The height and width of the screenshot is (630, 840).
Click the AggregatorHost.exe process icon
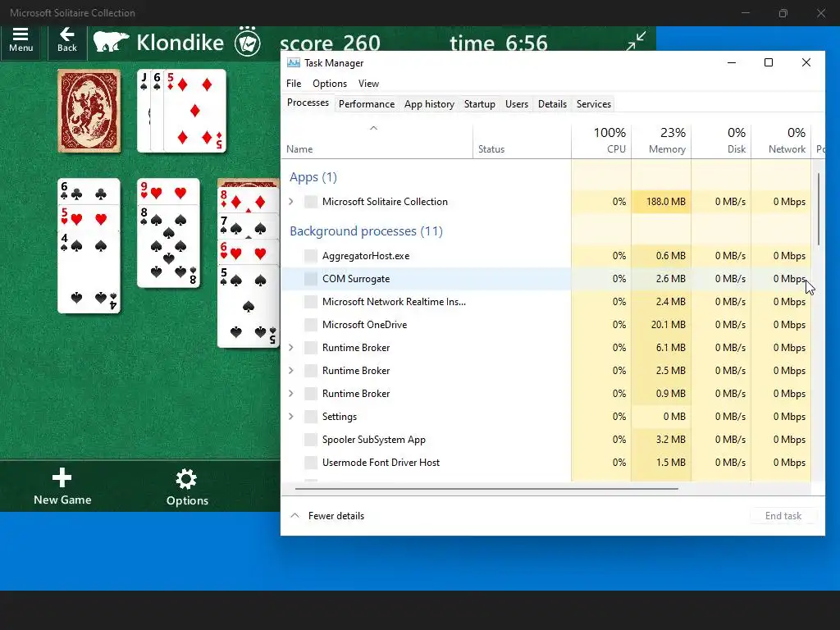(311, 256)
